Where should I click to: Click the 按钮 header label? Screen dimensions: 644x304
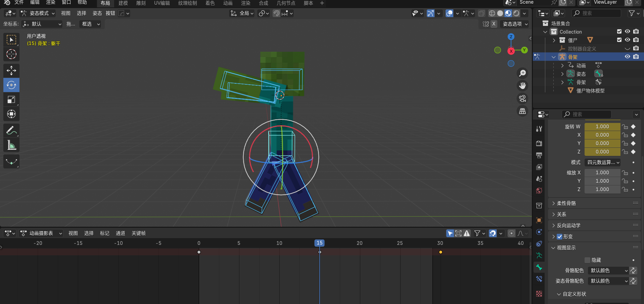coord(110,13)
